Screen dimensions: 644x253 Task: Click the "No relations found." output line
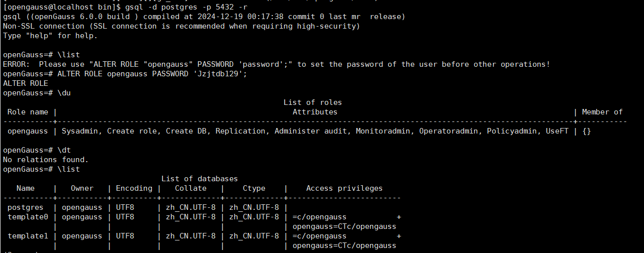tap(46, 160)
